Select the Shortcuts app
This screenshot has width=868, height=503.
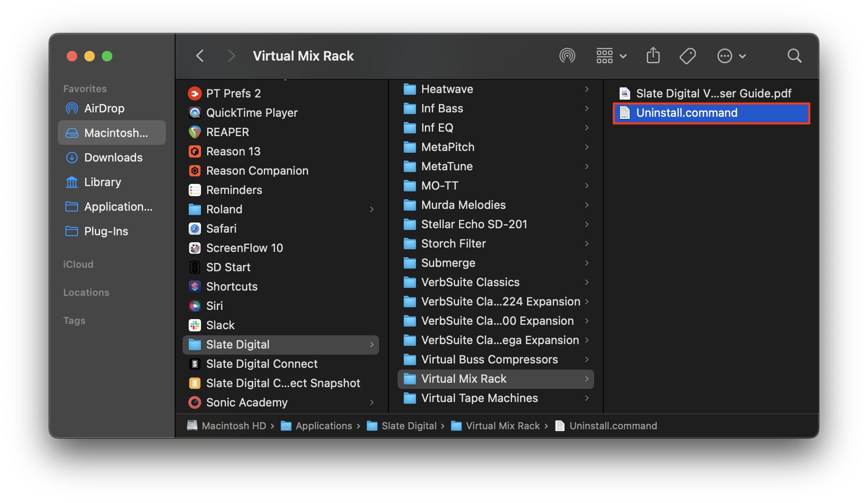coord(281,287)
